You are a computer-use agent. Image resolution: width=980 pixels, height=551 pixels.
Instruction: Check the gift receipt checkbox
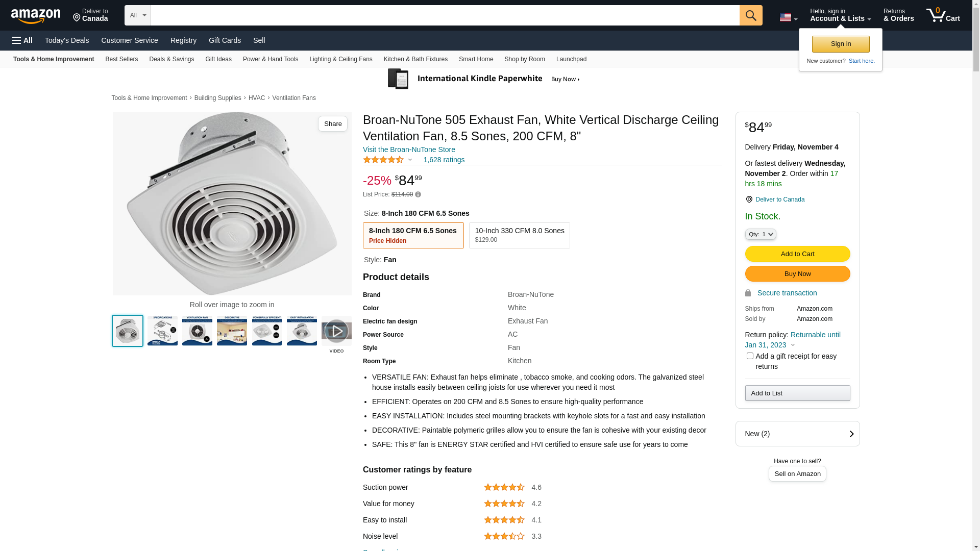[749, 356]
